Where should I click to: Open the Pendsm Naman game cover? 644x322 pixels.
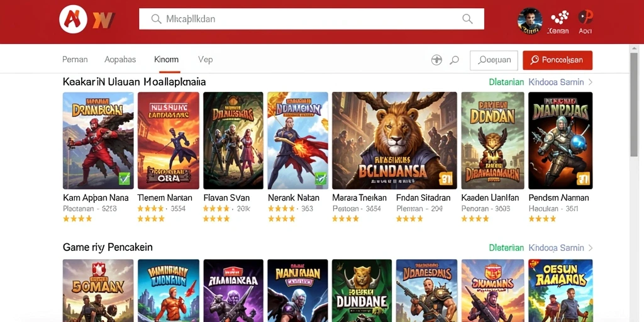pos(560,140)
